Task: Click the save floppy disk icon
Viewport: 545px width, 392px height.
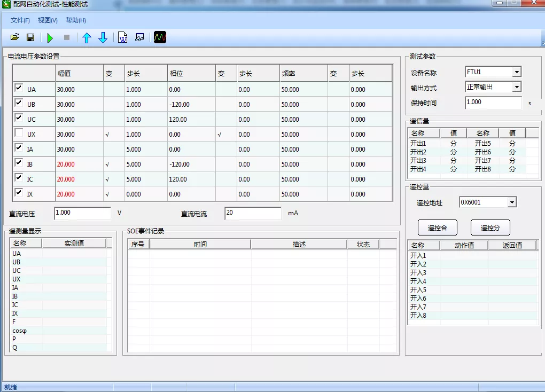Action: click(x=30, y=37)
